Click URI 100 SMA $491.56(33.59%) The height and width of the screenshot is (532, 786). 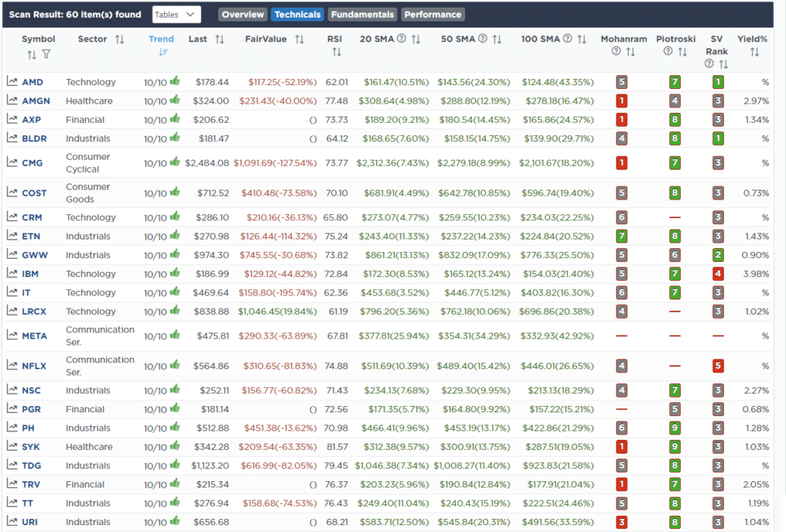click(557, 522)
